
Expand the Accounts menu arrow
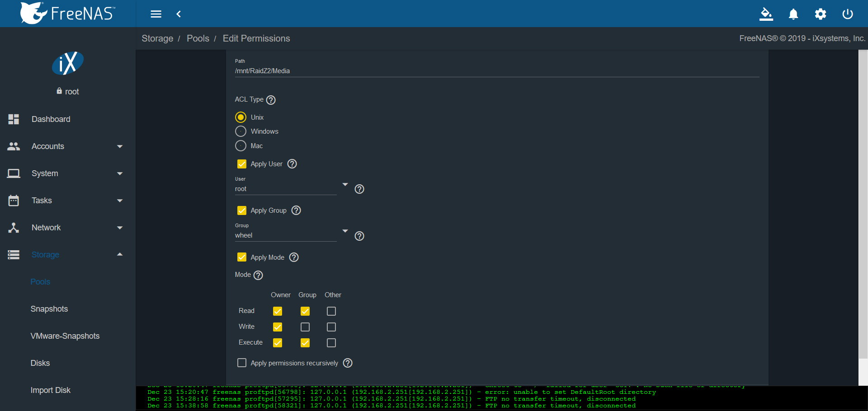click(120, 146)
